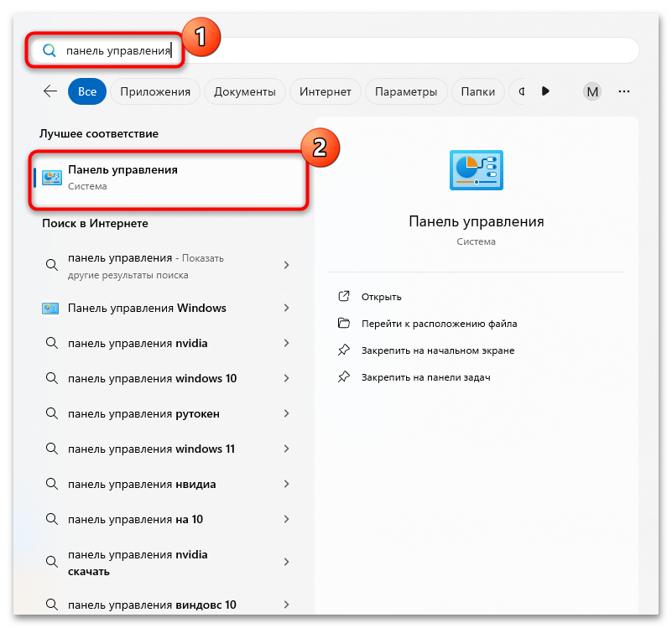Select 'панель управления nvidia' suggestion
Image resolution: width=672 pixels, height=628 pixels.
167,343
